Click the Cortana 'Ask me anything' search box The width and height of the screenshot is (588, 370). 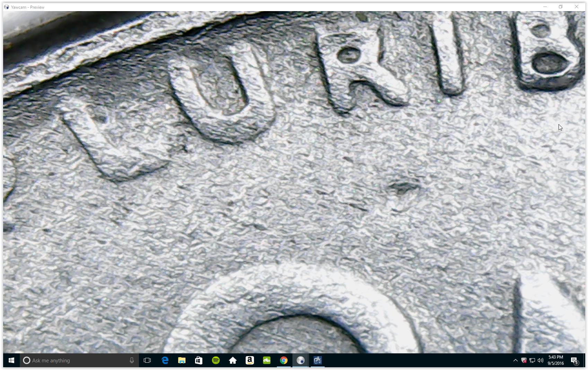(x=79, y=360)
